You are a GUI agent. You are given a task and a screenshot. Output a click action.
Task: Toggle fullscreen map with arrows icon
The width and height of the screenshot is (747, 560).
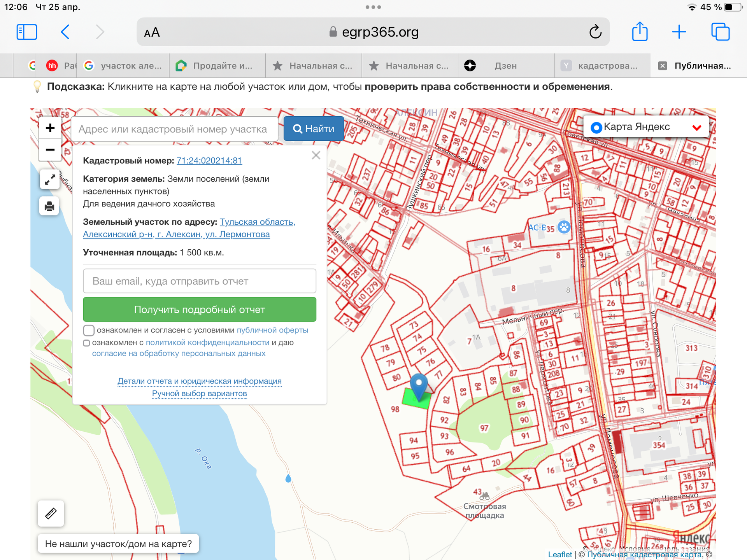pyautogui.click(x=50, y=180)
